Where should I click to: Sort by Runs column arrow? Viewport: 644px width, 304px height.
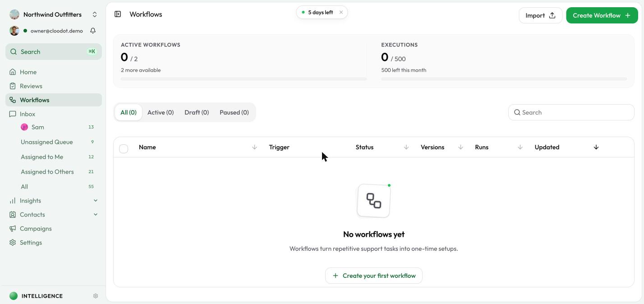point(520,147)
